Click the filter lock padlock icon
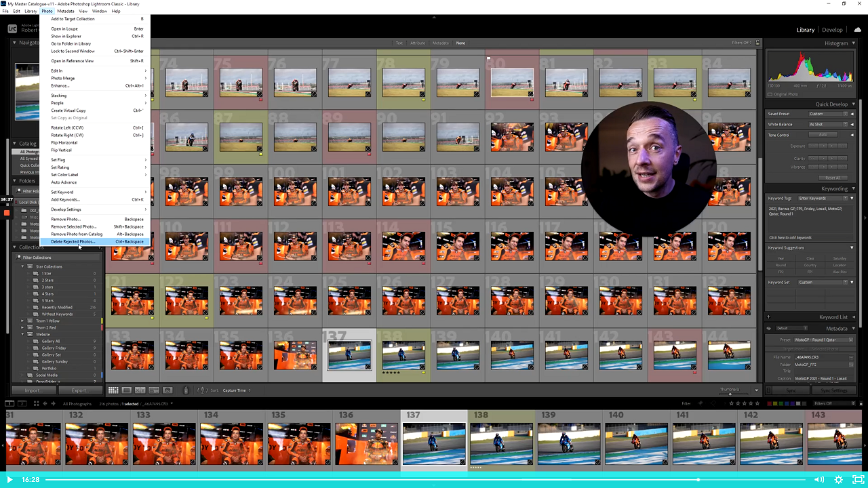The height and width of the screenshot is (488, 868). [757, 43]
